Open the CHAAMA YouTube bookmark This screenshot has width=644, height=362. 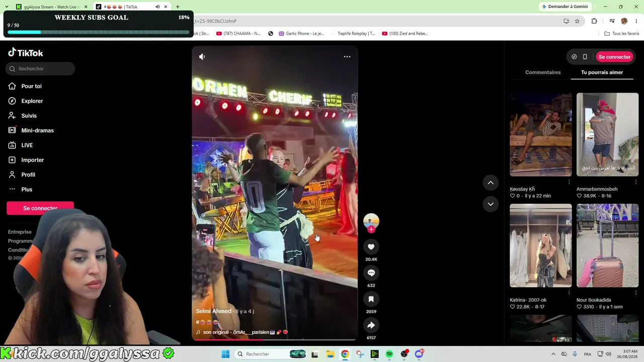pos(238,34)
